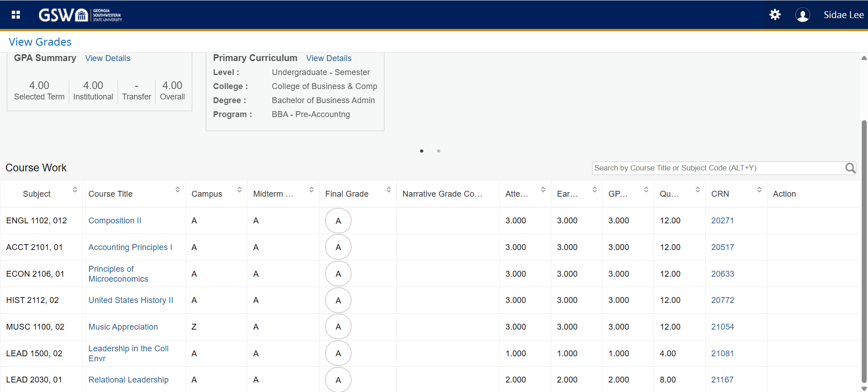Click final grade A circle for Composition II
This screenshot has width=868, height=392.
tap(338, 221)
